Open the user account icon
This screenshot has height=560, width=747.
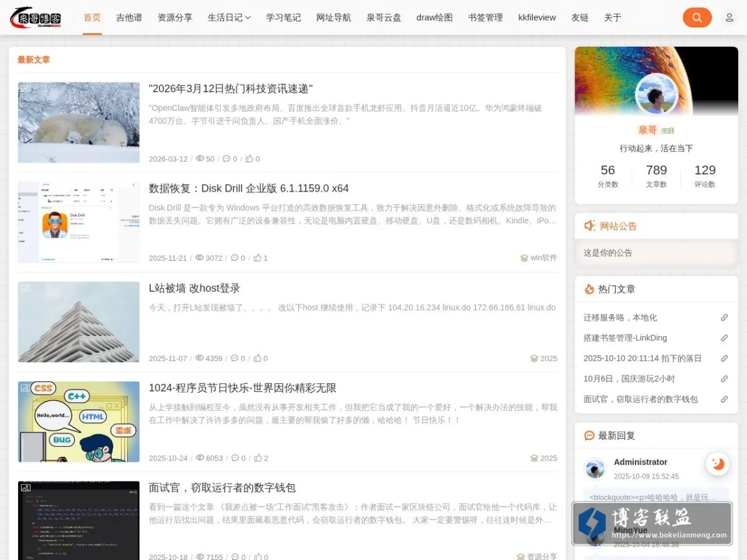pos(730,17)
